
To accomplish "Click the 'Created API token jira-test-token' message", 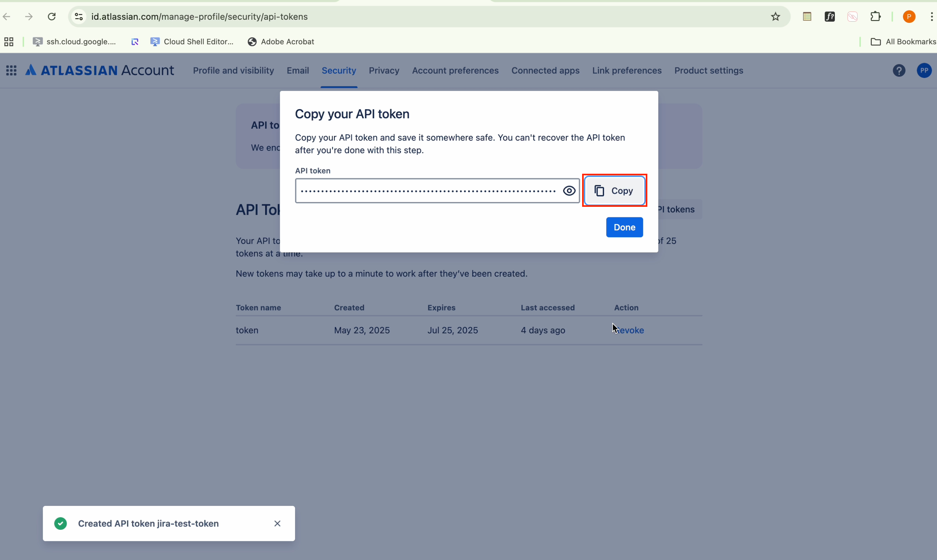I will 148,523.
